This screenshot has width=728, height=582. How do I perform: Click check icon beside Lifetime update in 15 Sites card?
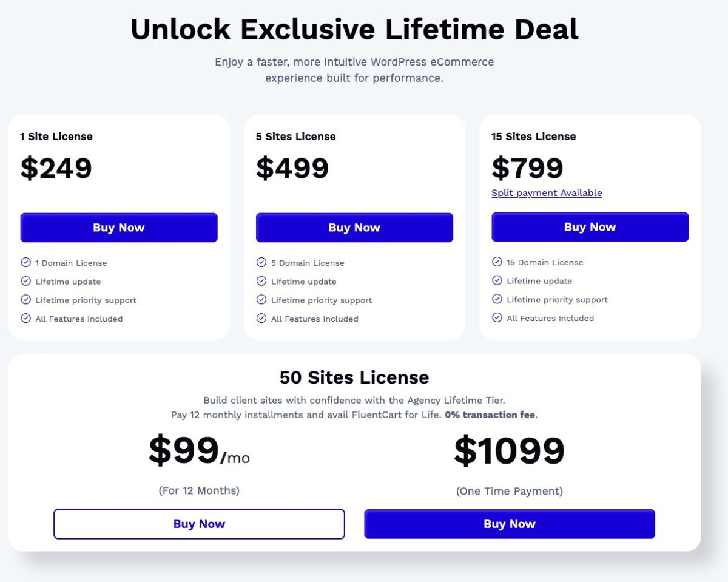pos(497,280)
